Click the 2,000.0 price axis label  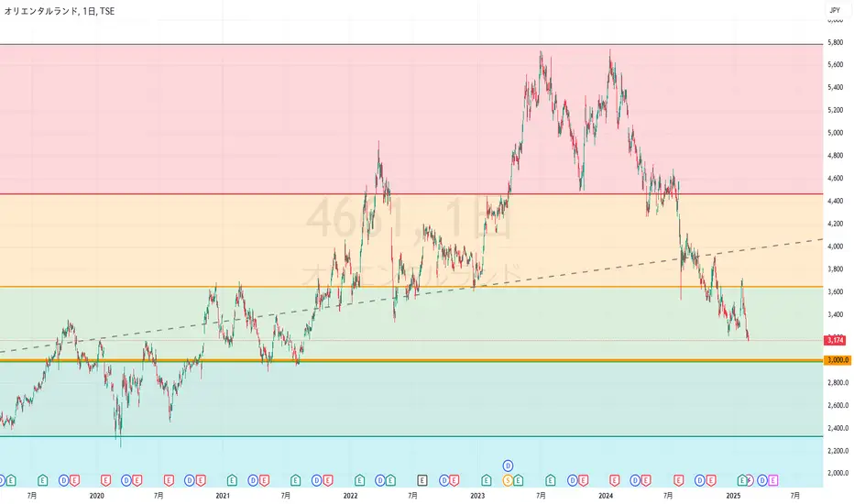coord(838,474)
